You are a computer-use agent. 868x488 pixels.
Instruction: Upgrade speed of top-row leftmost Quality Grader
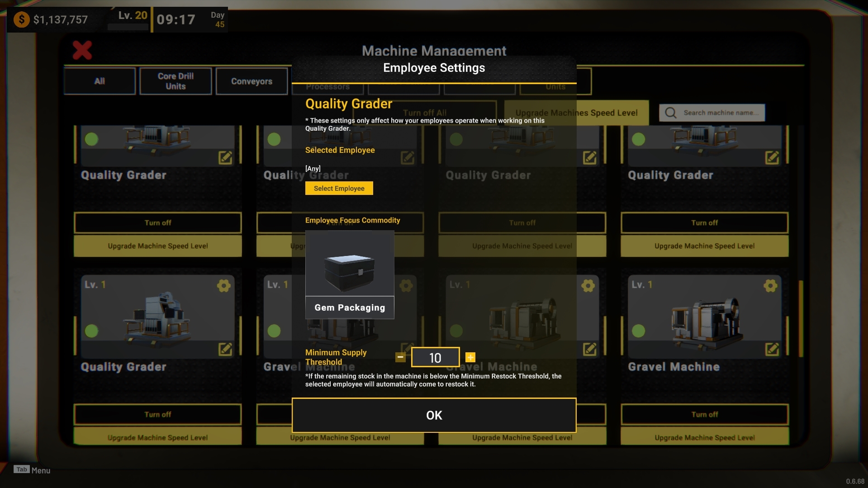[x=158, y=246]
